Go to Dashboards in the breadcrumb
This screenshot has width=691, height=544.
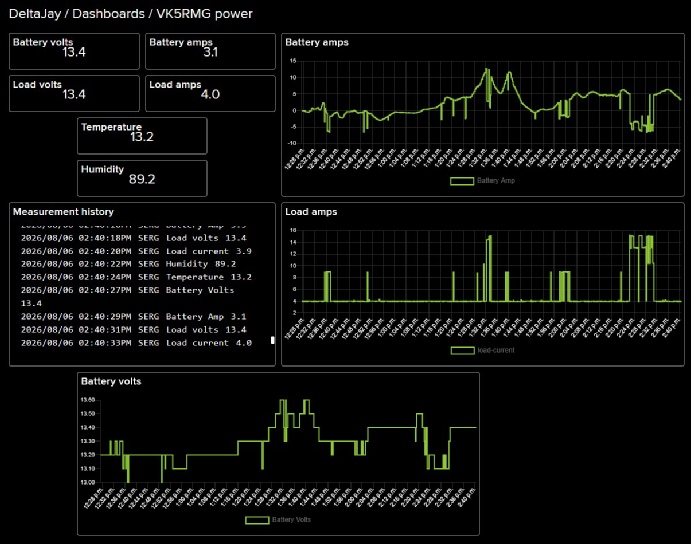pyautogui.click(x=108, y=14)
